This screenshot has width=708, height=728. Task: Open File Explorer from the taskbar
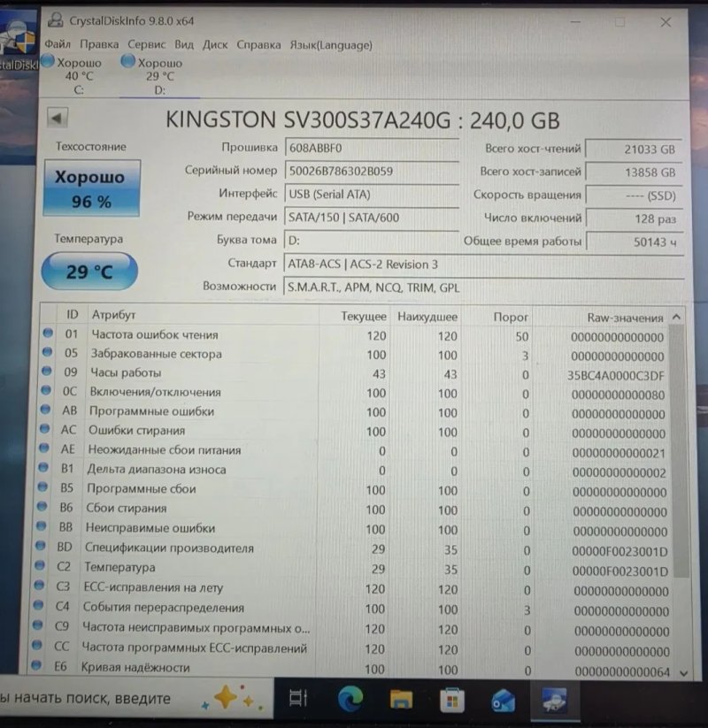(401, 700)
